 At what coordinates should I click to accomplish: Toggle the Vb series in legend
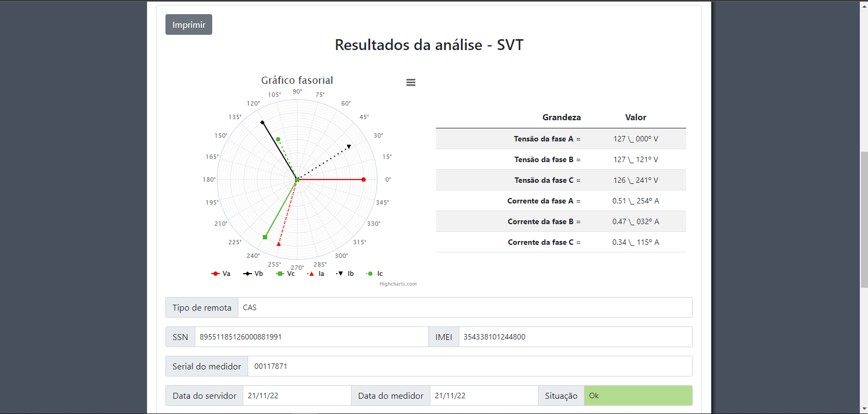pos(254,274)
